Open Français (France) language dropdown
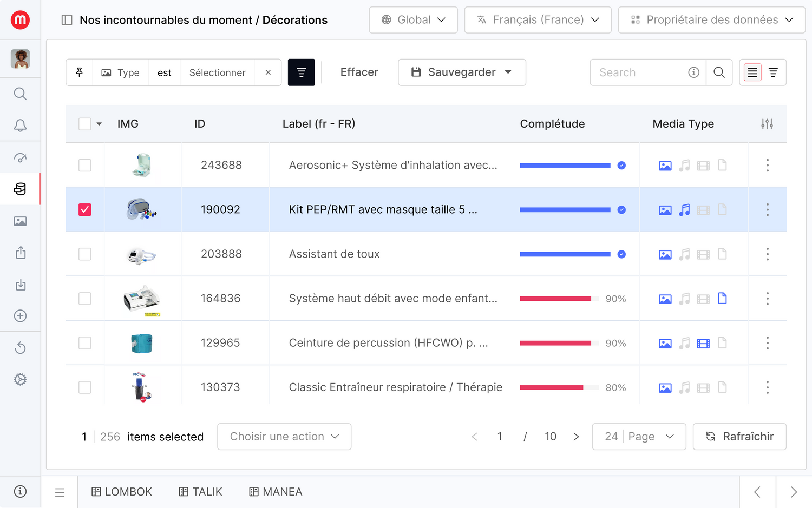Viewport: 812px width, 508px height. 538,20
